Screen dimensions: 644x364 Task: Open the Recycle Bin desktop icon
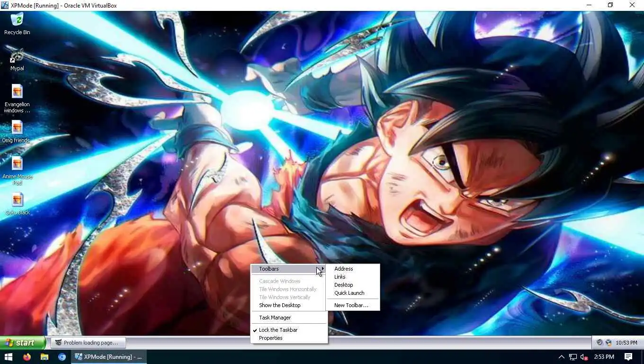[17, 24]
